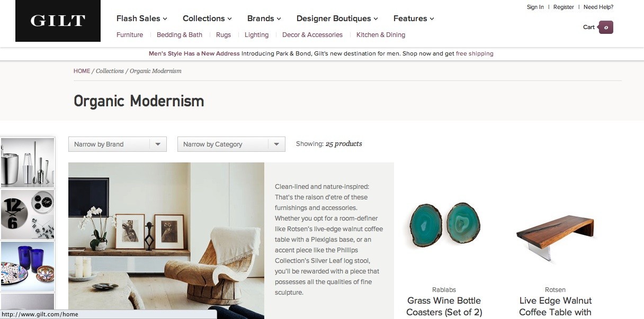Expand the Flash Sales dropdown

click(x=141, y=19)
